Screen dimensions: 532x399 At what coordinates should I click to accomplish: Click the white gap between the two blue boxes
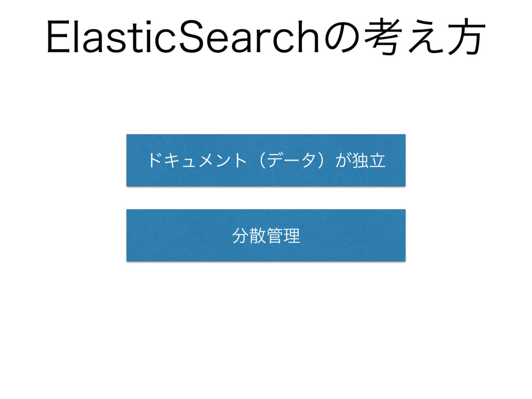click(x=266, y=198)
